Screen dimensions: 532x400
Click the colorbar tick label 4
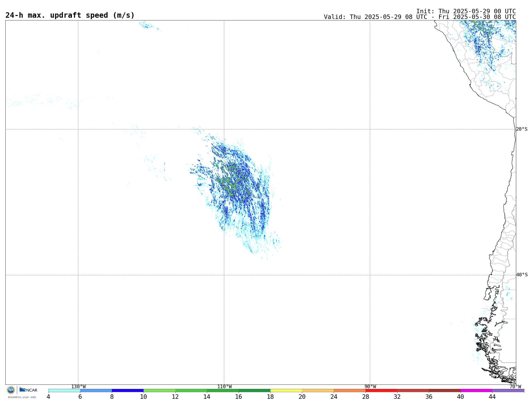click(49, 397)
